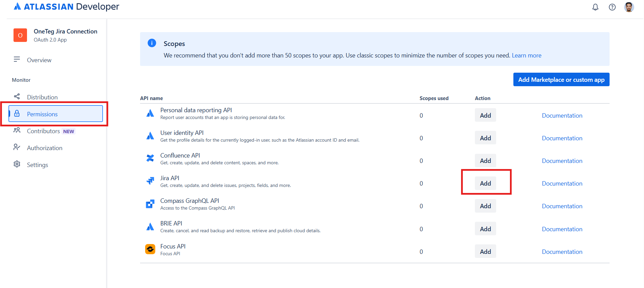The image size is (644, 288).
Task: Click the Focus API icon
Action: tap(150, 249)
